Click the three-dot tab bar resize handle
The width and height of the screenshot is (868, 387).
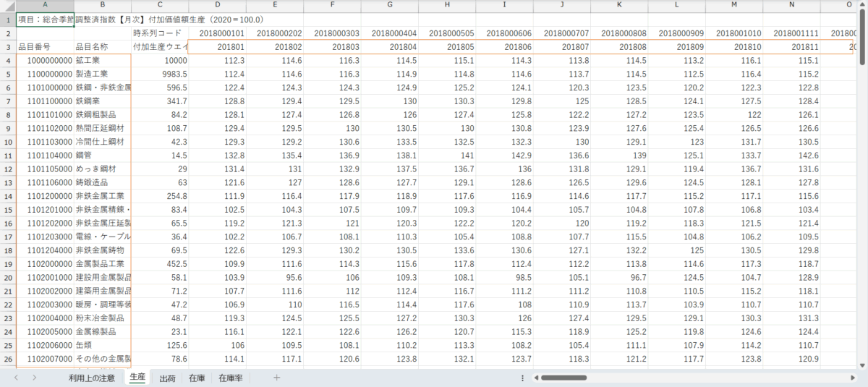point(522,378)
